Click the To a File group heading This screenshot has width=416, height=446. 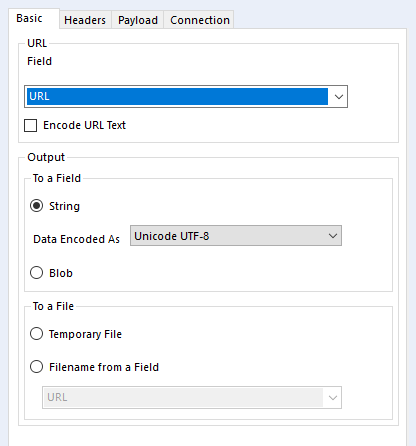click(53, 306)
